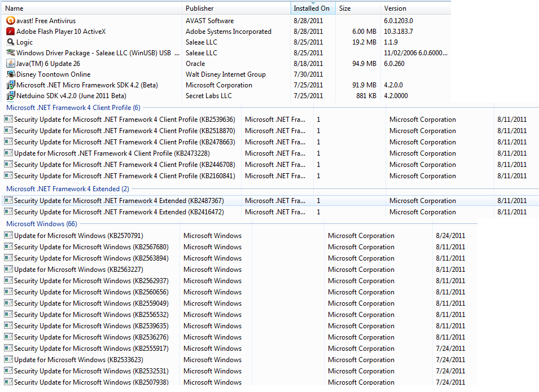
Task: Click the icon beside update KB2539636
Action: point(8,119)
